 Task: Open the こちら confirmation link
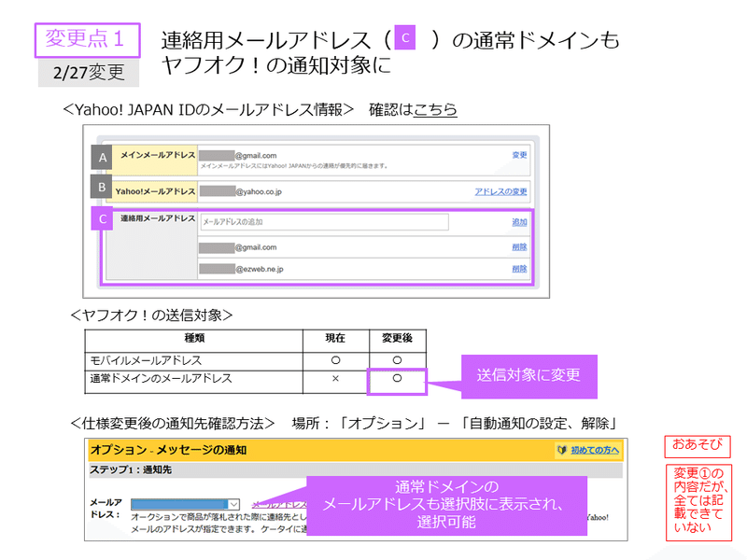coord(435,110)
